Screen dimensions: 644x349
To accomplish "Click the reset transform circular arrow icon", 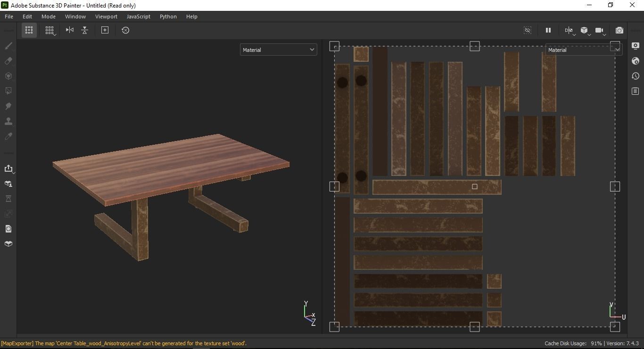I will click(x=125, y=30).
